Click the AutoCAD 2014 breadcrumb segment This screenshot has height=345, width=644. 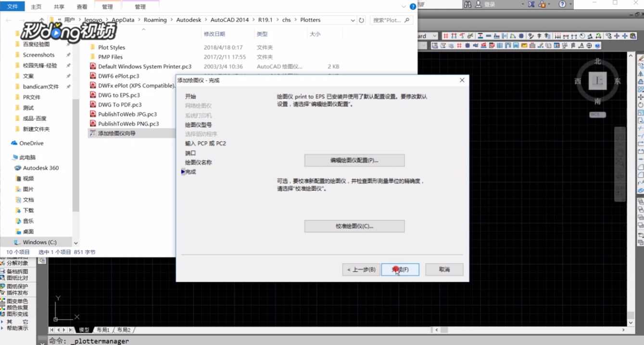point(230,20)
